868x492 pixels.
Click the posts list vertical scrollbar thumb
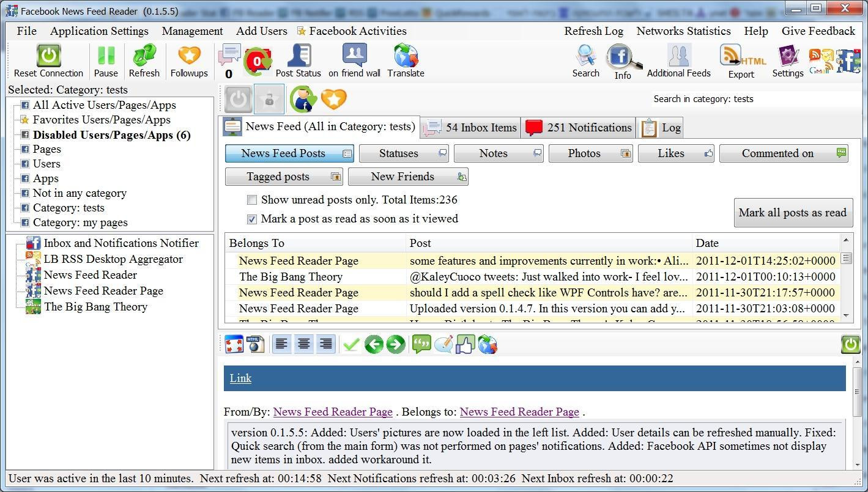pos(847,259)
